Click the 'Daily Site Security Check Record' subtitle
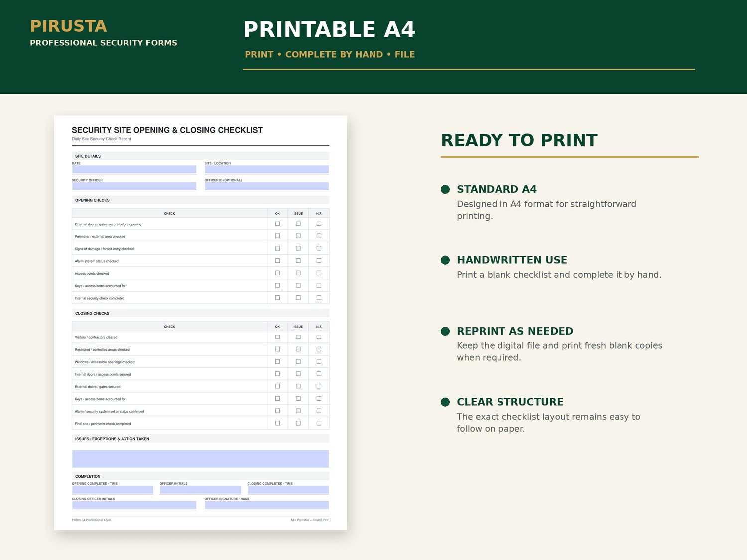 pos(102,139)
